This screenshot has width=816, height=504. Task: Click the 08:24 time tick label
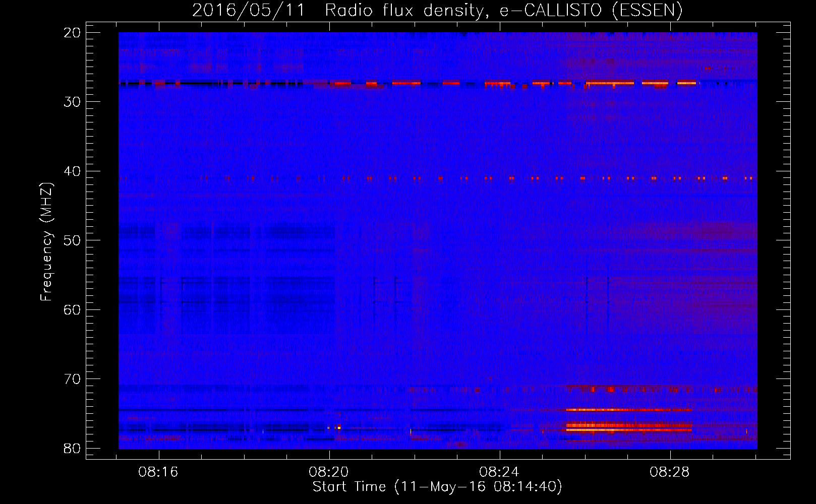coord(499,472)
